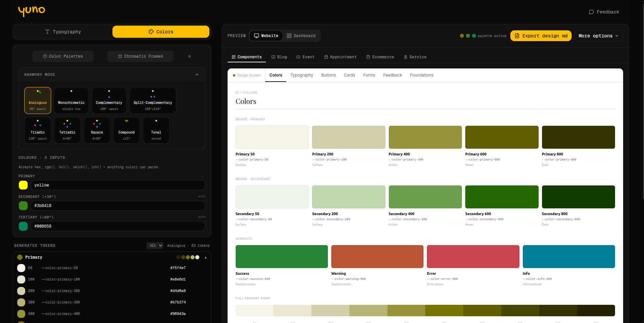Viewport: 644px width, 323px height.
Task: Select the Colors panel tab
Action: [x=161, y=32]
